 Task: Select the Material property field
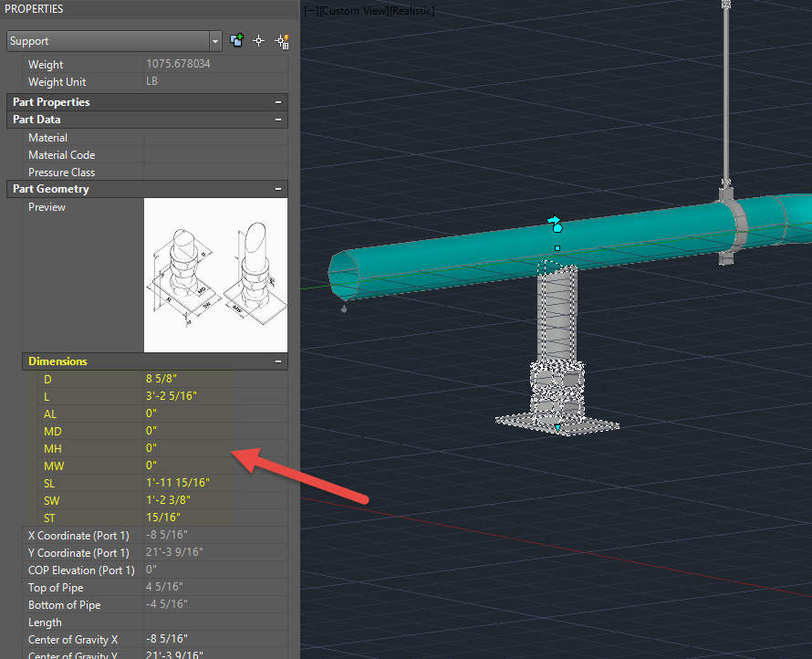(x=214, y=138)
